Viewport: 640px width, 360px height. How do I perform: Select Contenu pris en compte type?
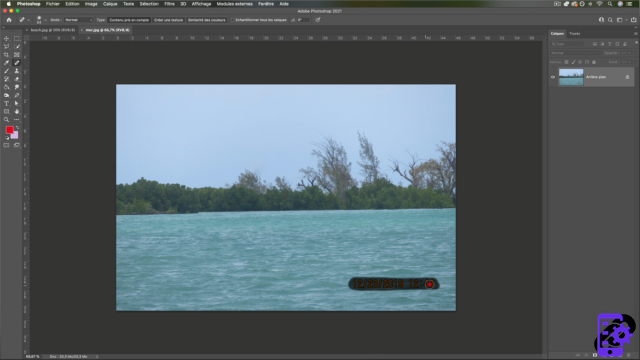tap(129, 20)
